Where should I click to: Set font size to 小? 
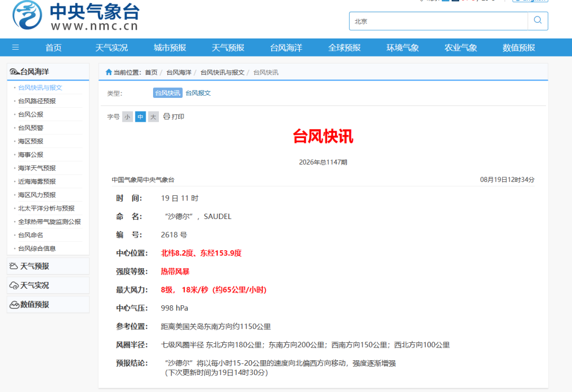pyautogui.click(x=127, y=116)
